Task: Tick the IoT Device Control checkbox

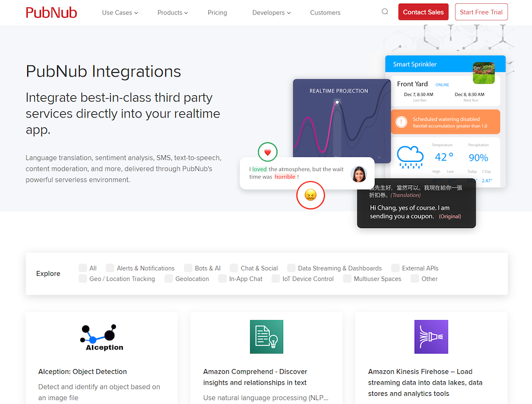Action: [x=276, y=279]
